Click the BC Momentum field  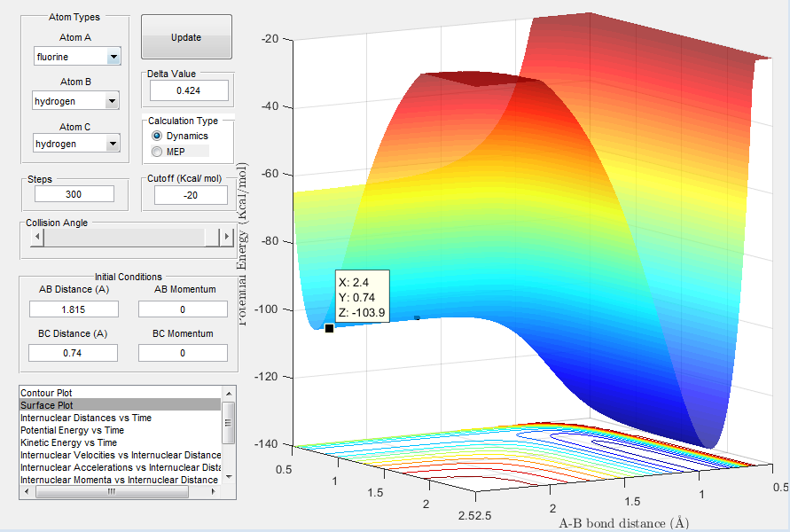(183, 353)
